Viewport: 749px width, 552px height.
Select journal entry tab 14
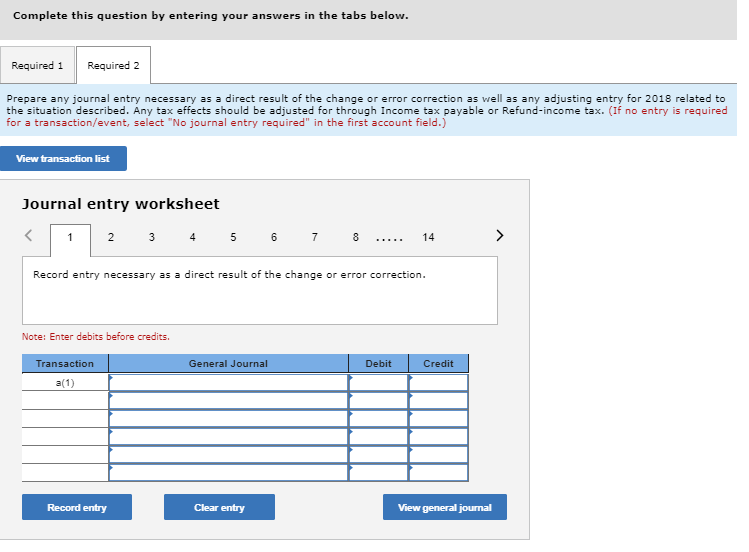pos(428,237)
